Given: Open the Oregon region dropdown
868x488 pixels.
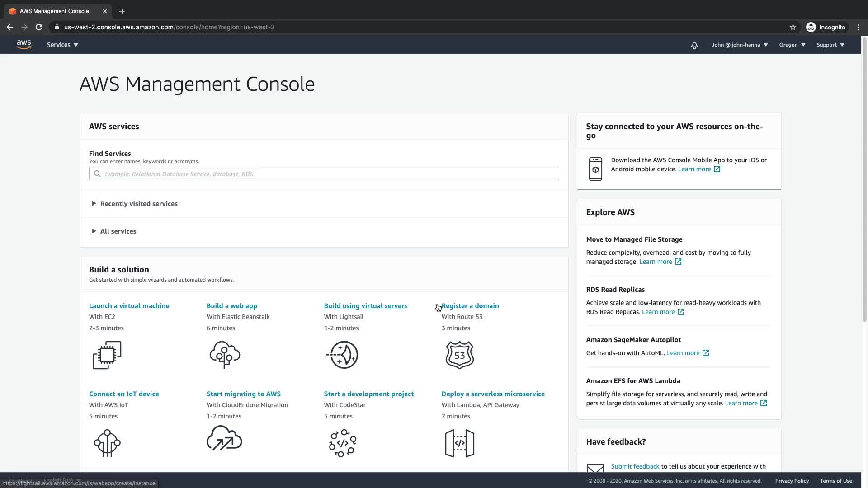Looking at the screenshot, I should (792, 45).
